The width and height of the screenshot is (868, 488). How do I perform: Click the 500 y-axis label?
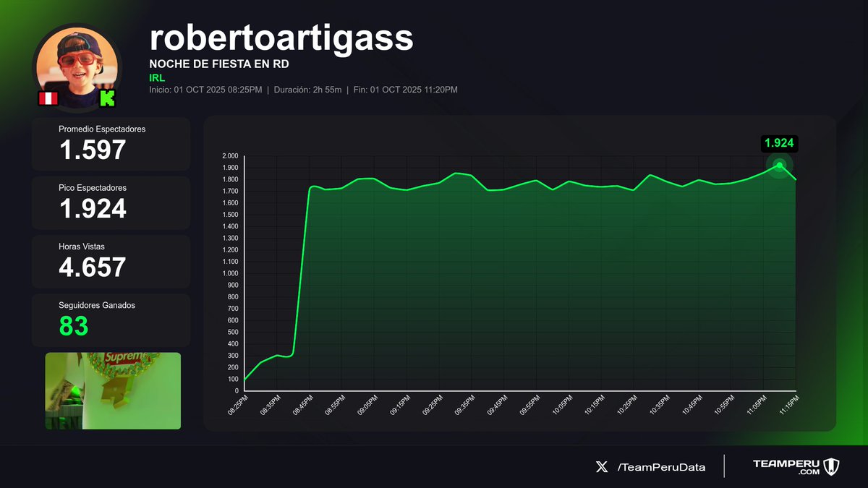[233, 332]
